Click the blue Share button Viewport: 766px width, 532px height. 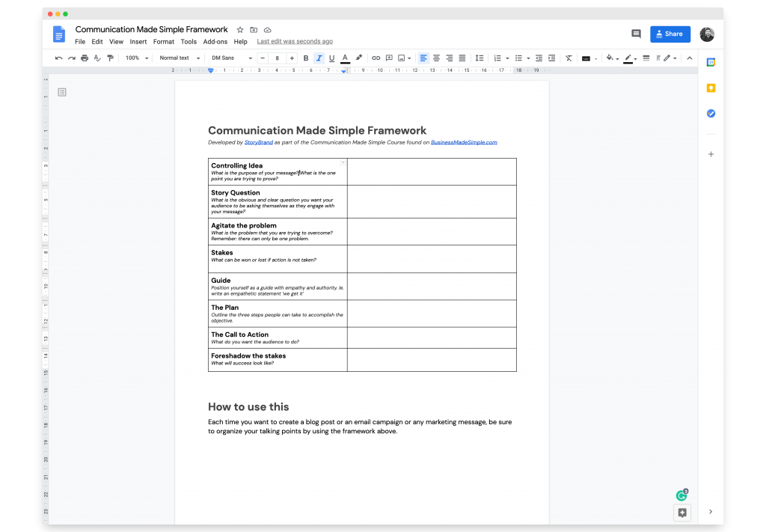670,34
